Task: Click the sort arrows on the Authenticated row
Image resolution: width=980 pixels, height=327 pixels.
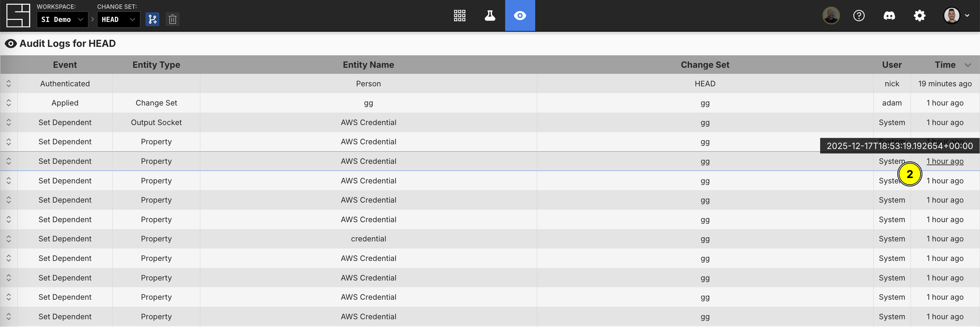Action: tap(8, 83)
